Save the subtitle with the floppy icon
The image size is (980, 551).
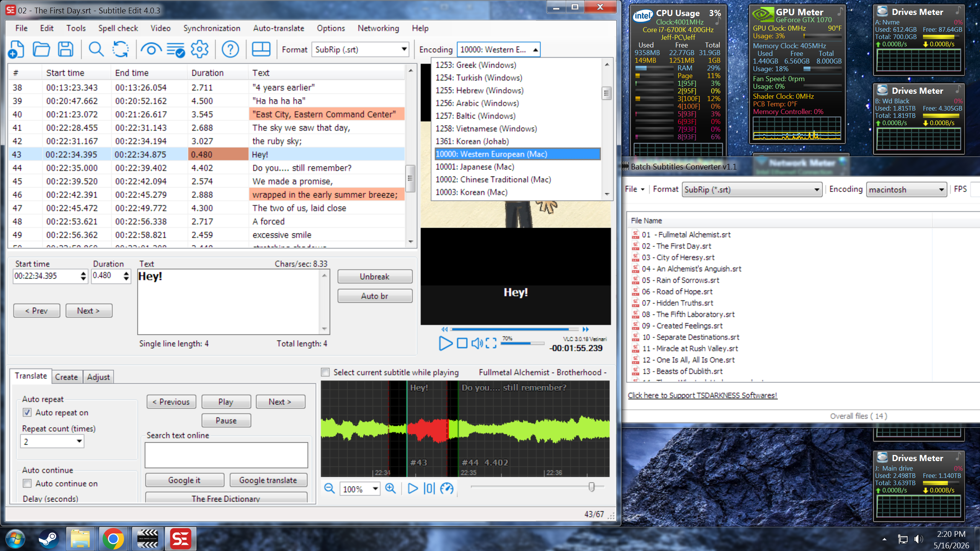click(65, 50)
